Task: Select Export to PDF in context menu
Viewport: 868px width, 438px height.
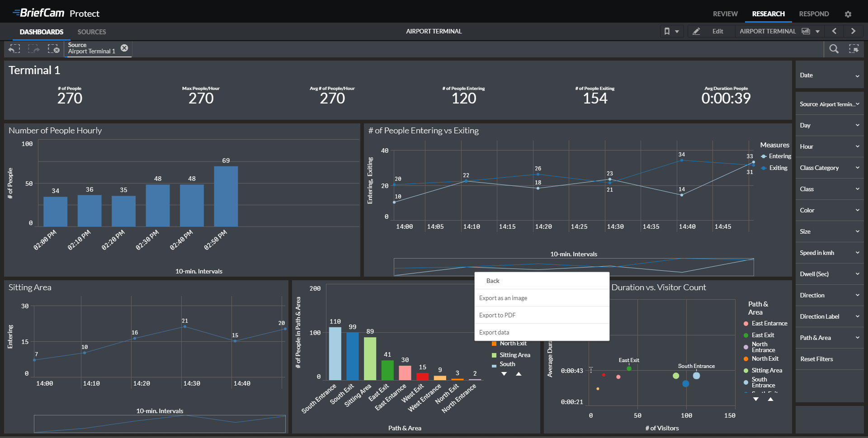Action: coord(497,315)
